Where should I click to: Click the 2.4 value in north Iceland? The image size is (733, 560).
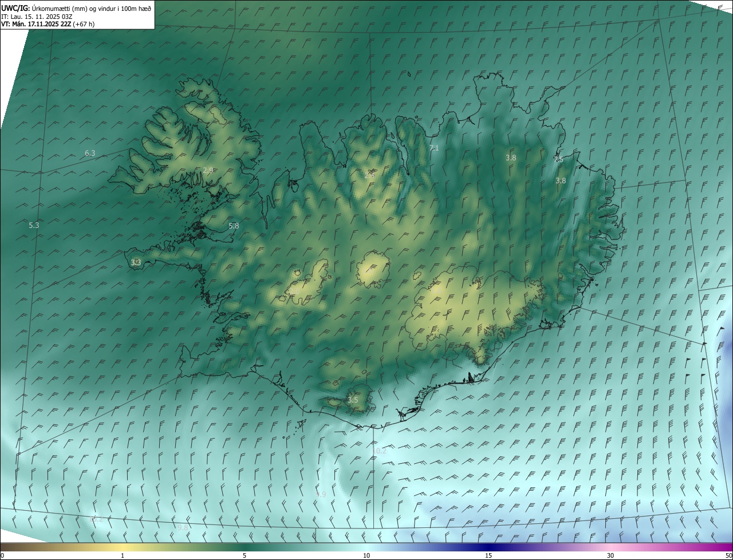(369, 175)
